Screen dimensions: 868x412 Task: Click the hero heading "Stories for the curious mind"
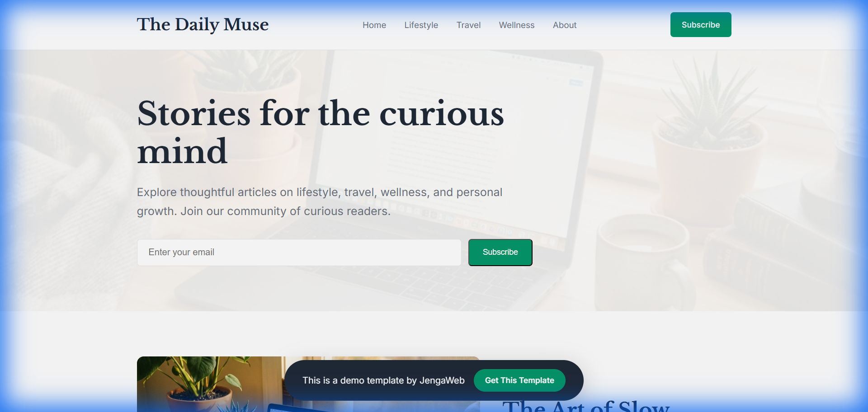pos(321,131)
